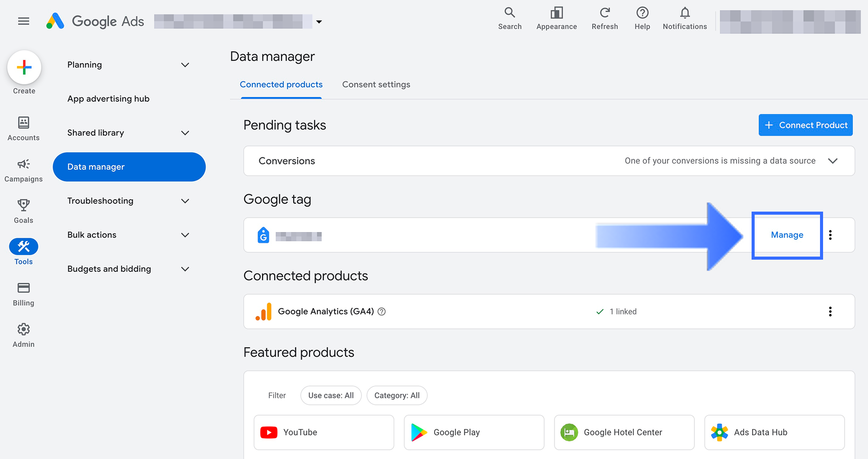Click the Create plus button
Screen dimensions: 868x459
coord(24,67)
